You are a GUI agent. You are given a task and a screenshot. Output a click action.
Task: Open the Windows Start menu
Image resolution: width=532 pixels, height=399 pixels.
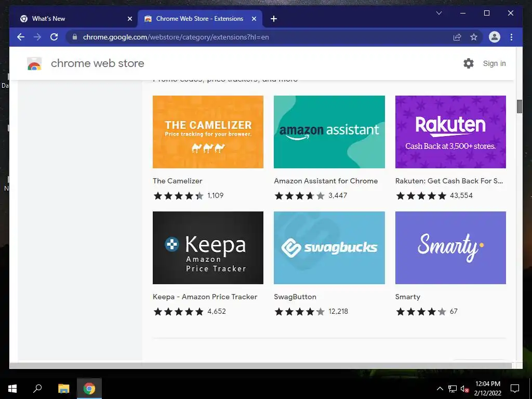pyautogui.click(x=12, y=389)
